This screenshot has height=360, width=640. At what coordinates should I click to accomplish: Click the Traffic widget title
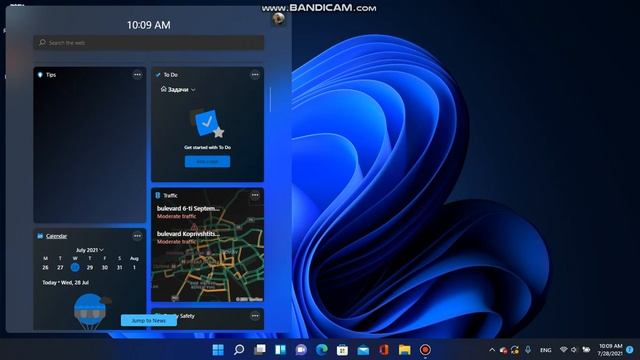[x=170, y=196]
